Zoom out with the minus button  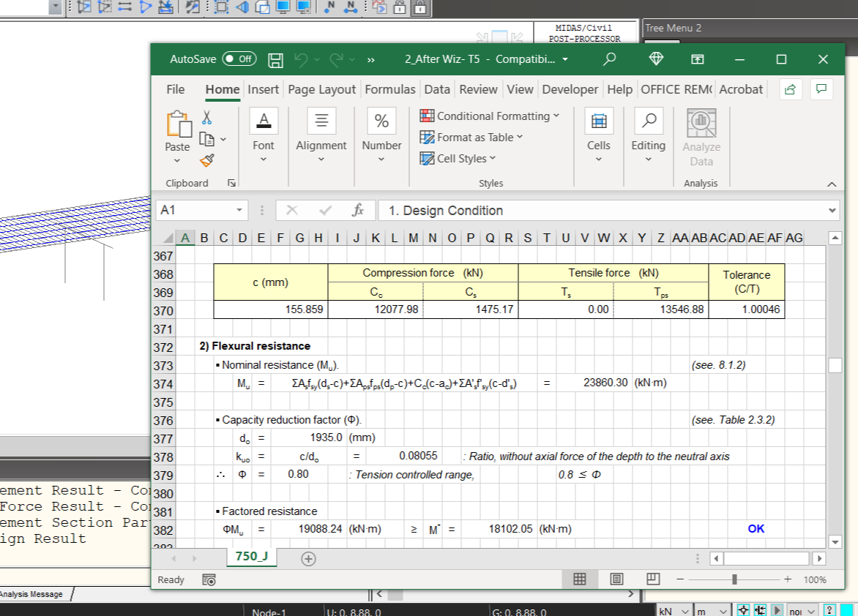tap(680, 579)
